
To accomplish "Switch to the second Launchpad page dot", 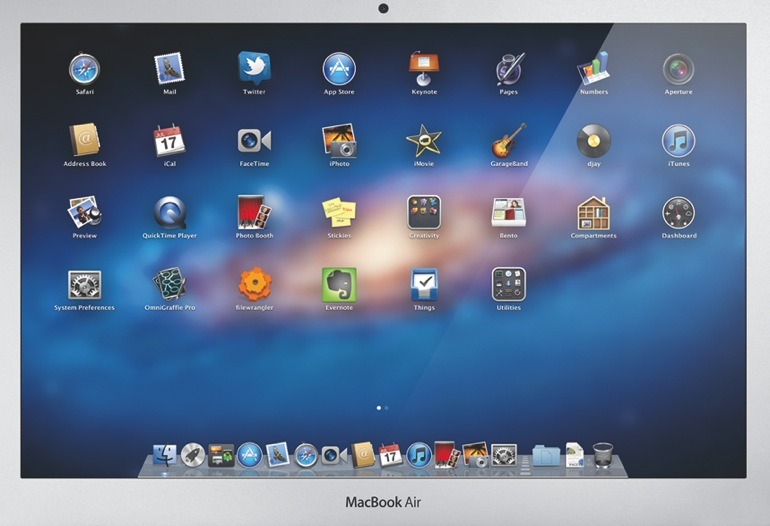I will (x=386, y=408).
